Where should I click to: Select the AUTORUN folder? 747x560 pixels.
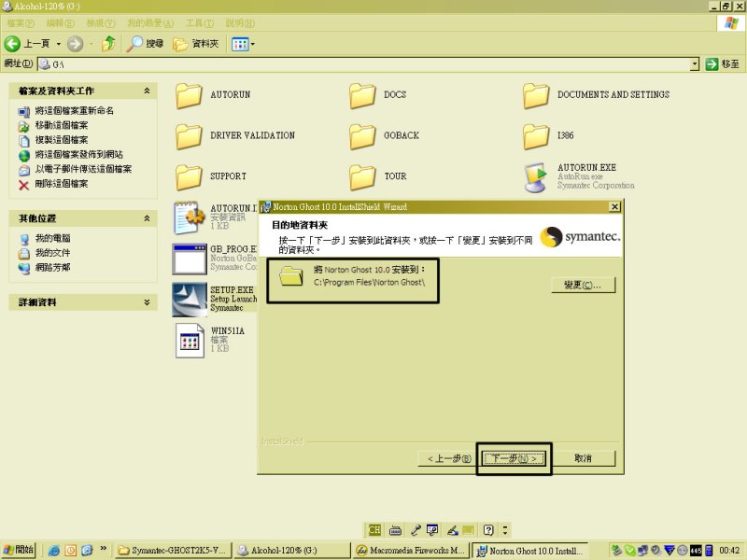point(213,95)
